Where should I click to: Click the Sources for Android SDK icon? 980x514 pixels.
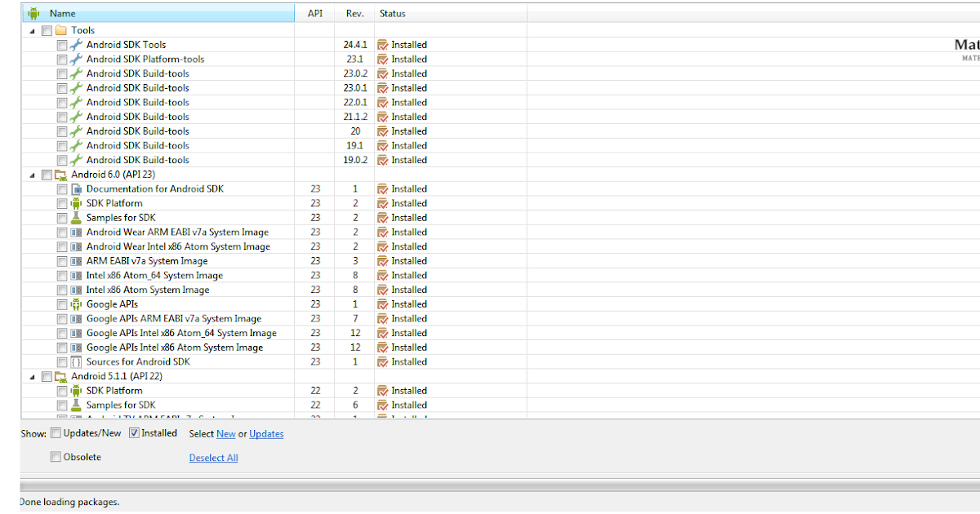coord(77,361)
